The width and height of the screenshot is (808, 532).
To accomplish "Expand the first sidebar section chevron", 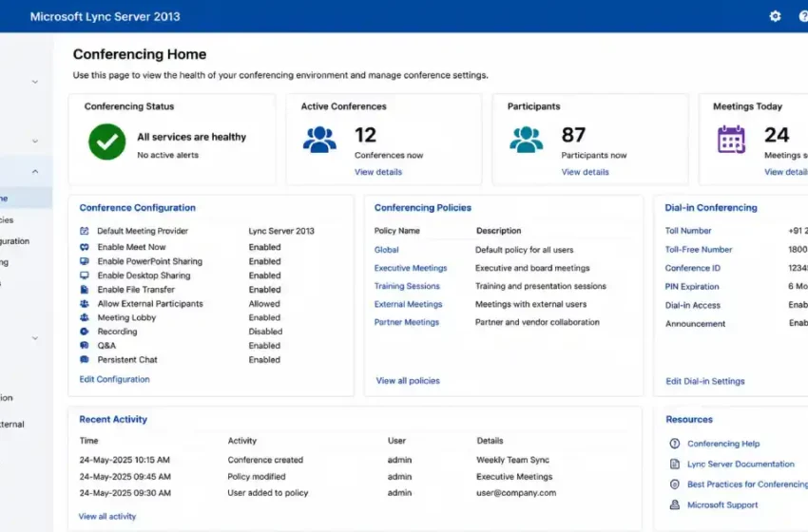I will click(x=35, y=82).
